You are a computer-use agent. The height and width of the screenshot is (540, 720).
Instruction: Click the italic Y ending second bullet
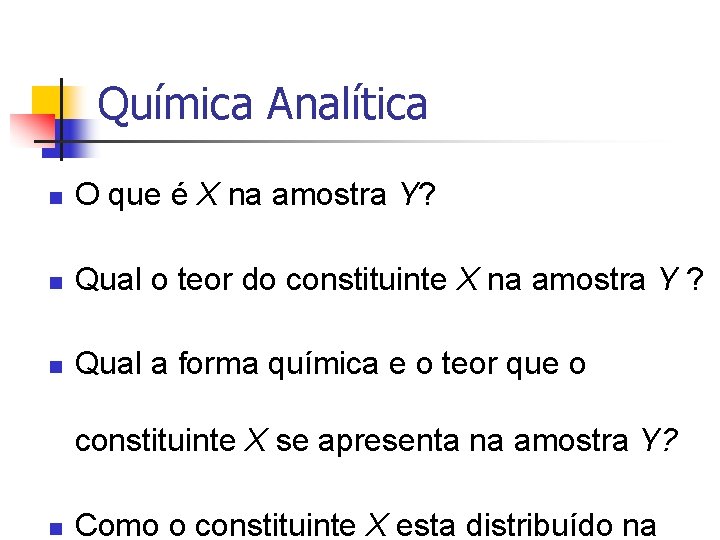tap(668, 279)
